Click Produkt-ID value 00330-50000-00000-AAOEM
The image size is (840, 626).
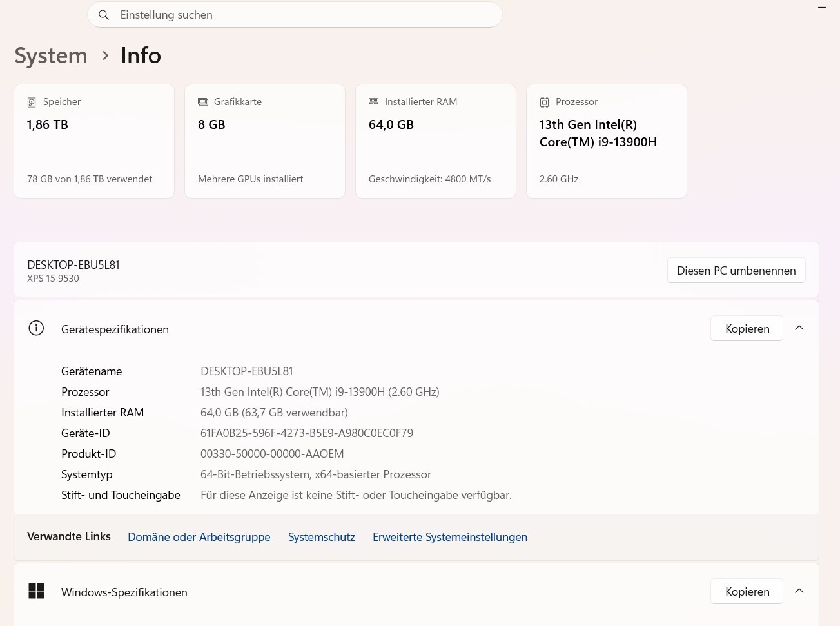(272, 454)
